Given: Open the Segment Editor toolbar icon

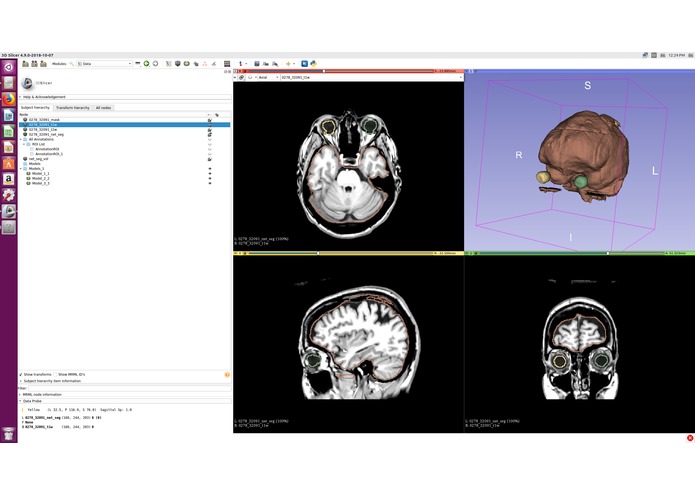Looking at the screenshot, I should (214, 64).
